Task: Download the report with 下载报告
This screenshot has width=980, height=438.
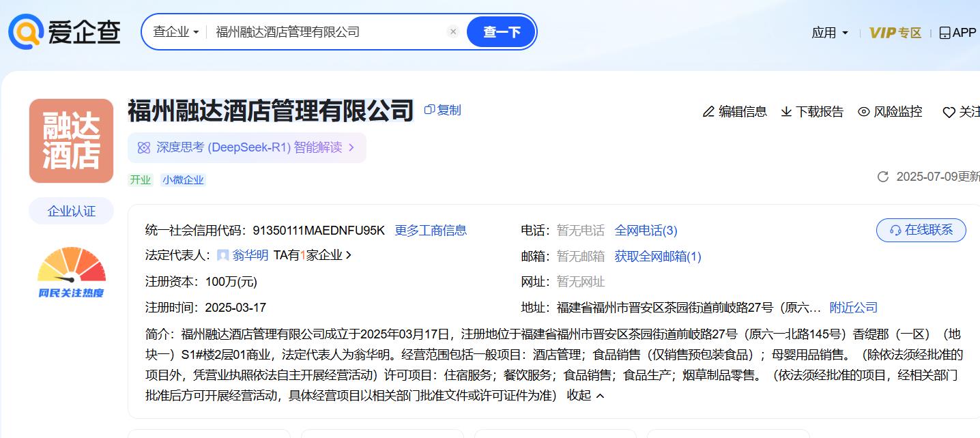Action: coord(812,111)
